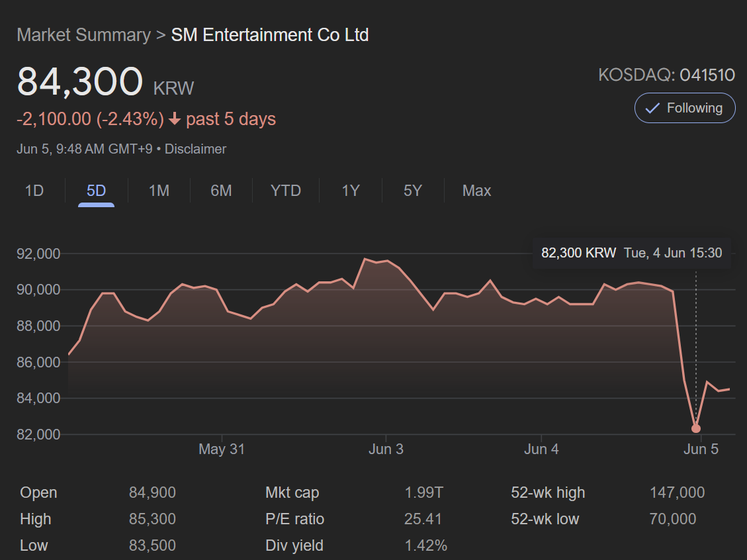
Task: Show the 6M chart range
Action: (221, 191)
